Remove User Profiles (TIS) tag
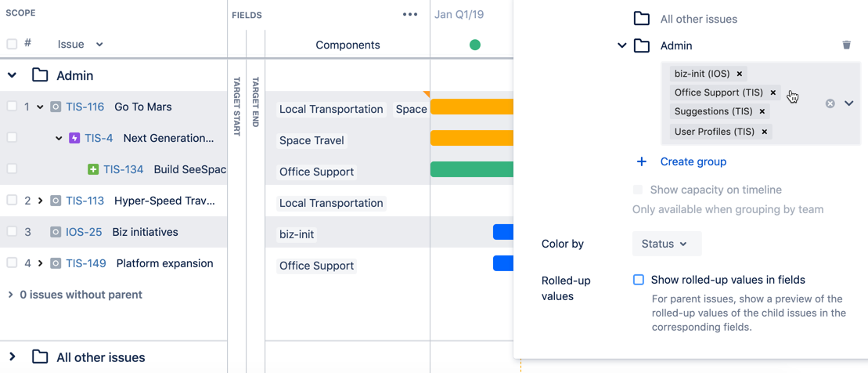The width and height of the screenshot is (868, 373). (765, 132)
